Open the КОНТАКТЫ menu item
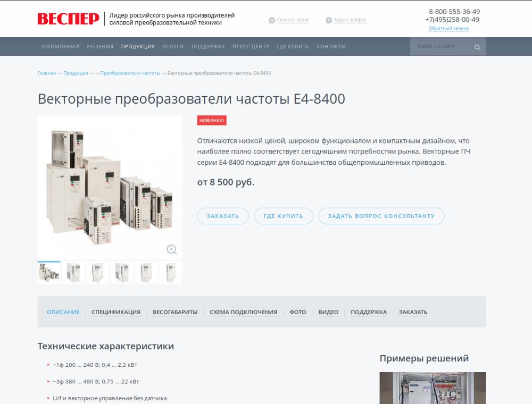Screen dimensions: 532x404 (331, 46)
